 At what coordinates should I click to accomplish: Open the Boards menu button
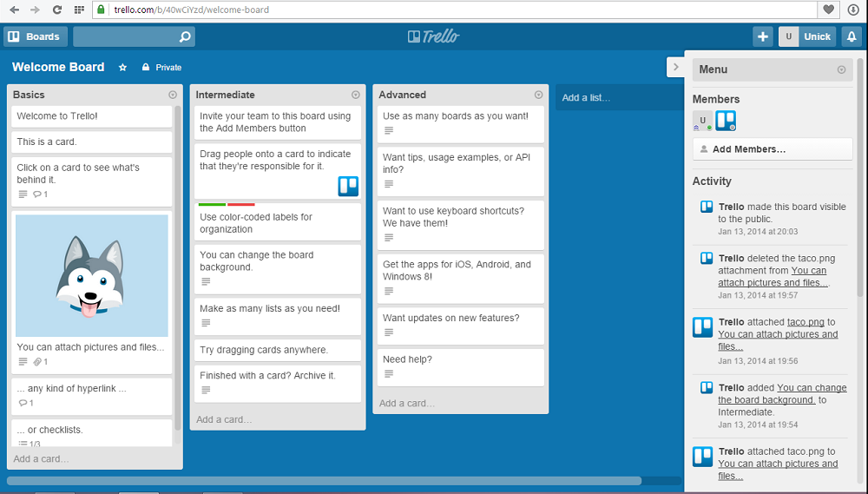(35, 36)
